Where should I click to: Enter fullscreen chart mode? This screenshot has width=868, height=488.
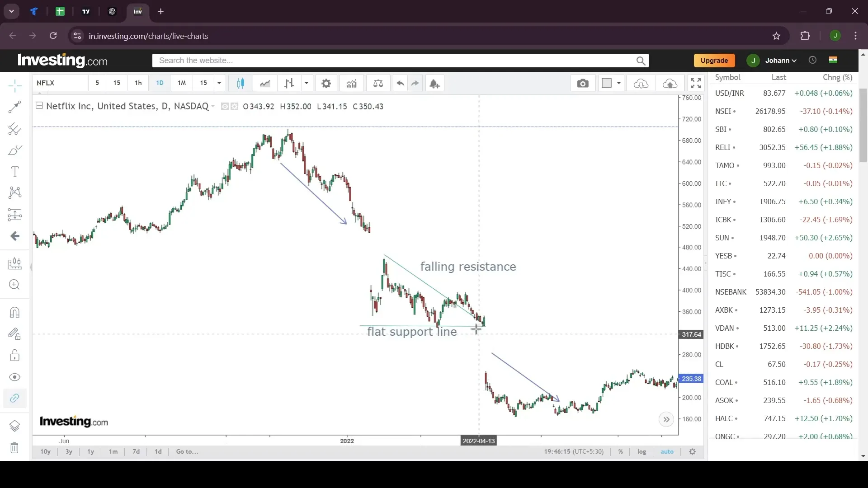tap(696, 83)
